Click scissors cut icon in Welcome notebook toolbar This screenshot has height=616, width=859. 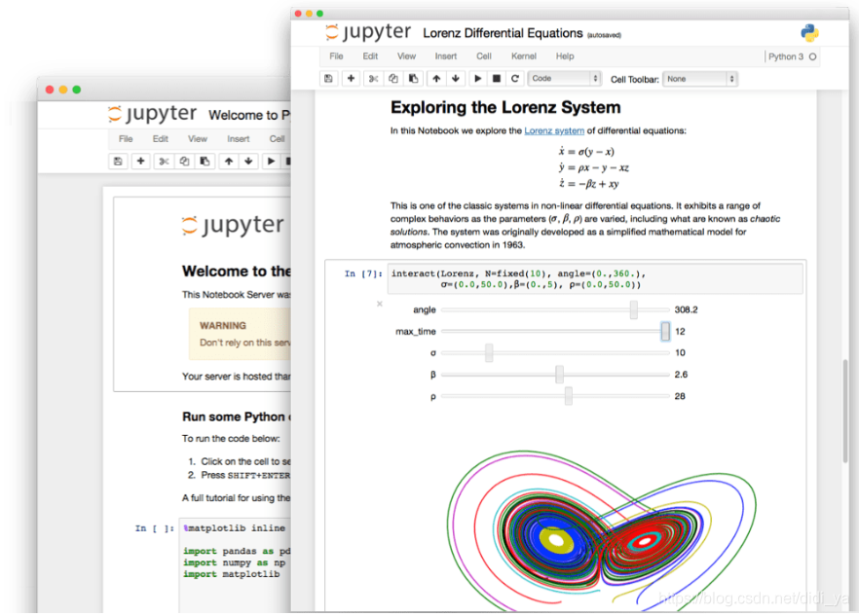(x=164, y=161)
